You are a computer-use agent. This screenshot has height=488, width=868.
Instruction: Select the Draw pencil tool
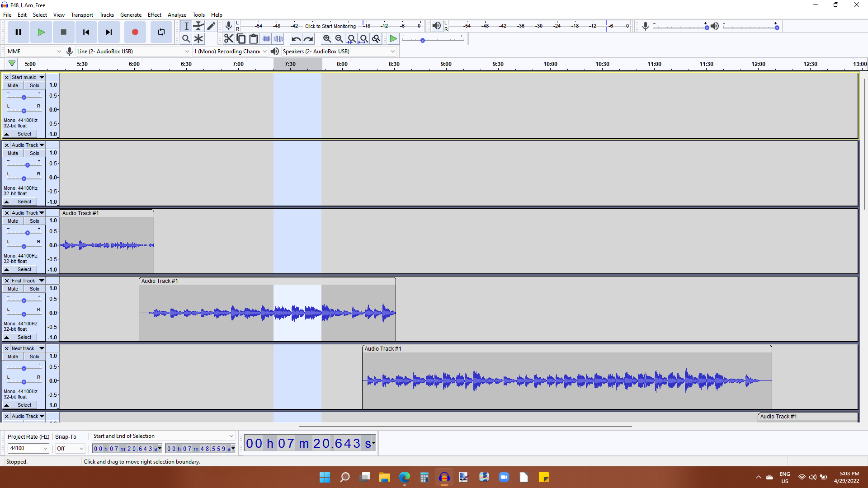[x=211, y=26]
